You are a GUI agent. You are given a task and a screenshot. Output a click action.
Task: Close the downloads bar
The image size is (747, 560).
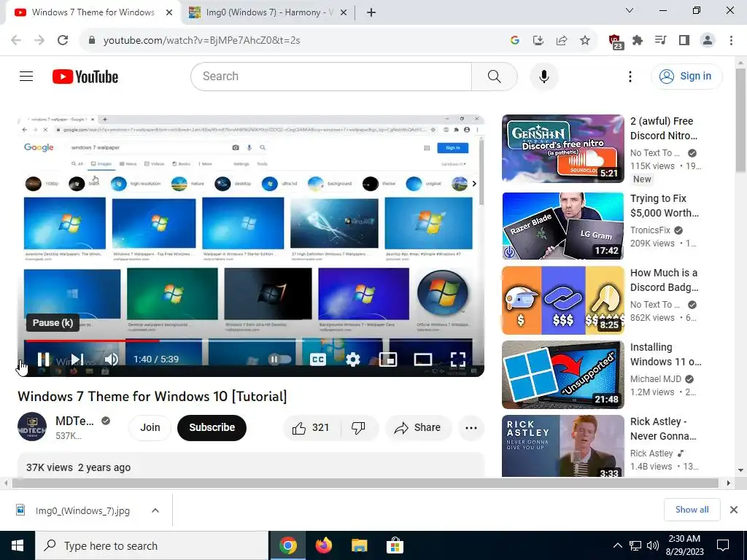pyautogui.click(x=734, y=510)
